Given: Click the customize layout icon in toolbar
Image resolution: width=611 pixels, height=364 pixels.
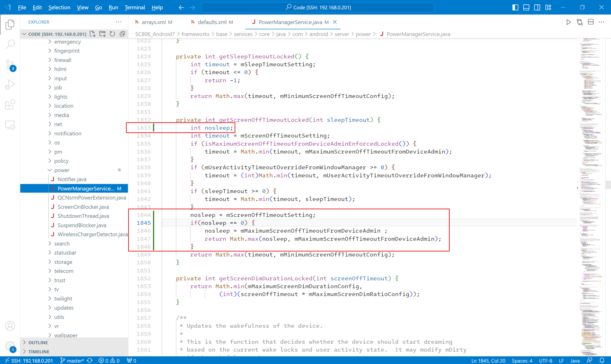Looking at the screenshot, I should [x=548, y=7].
